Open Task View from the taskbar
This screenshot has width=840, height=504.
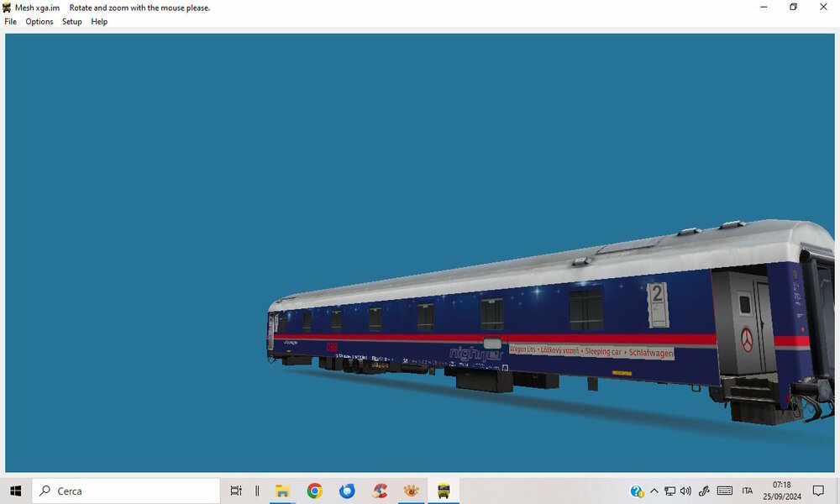(236, 491)
